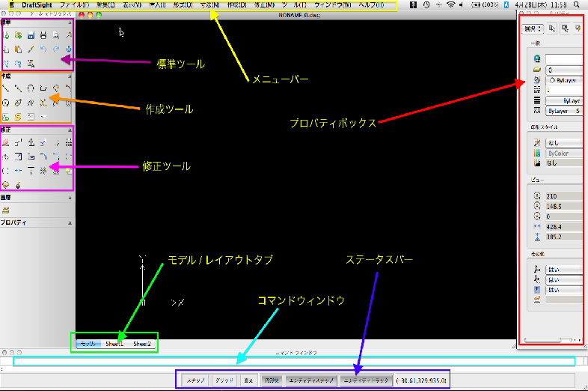Click the command window input line
The width and height of the screenshot is (588, 391).
pyautogui.click(x=294, y=361)
